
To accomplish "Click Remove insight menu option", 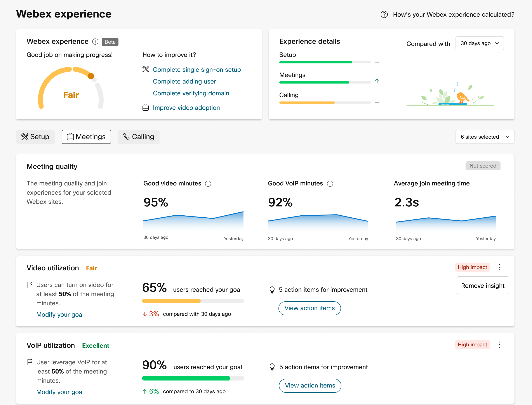I will pyautogui.click(x=483, y=285).
